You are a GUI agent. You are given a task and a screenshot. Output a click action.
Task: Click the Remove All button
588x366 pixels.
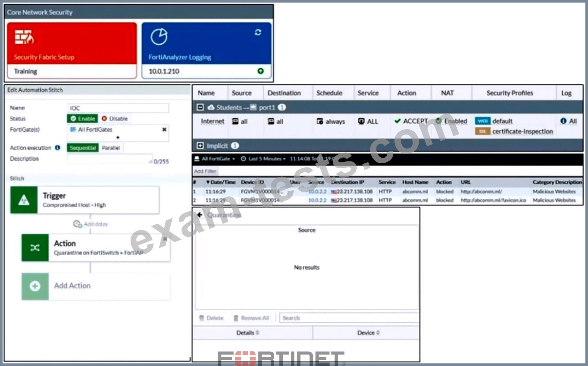[251, 318]
